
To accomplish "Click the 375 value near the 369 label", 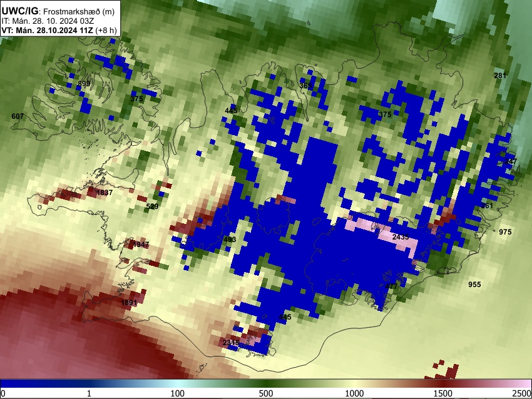I will [385, 114].
